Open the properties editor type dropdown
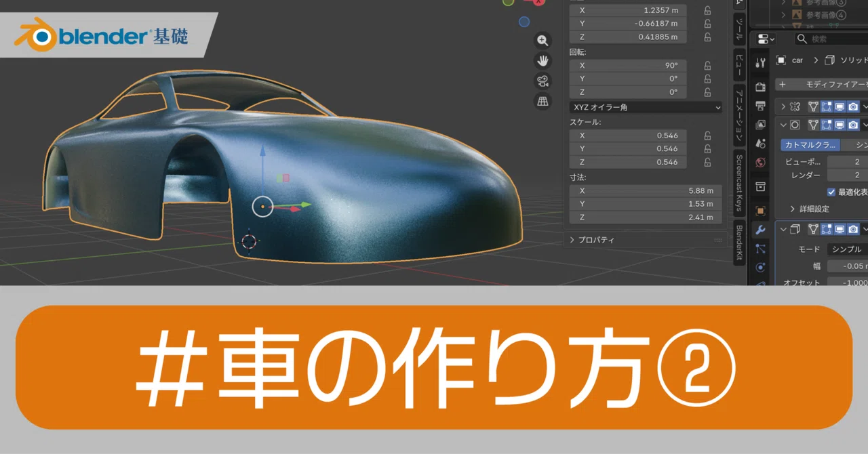The height and width of the screenshot is (454, 868). coord(766,39)
